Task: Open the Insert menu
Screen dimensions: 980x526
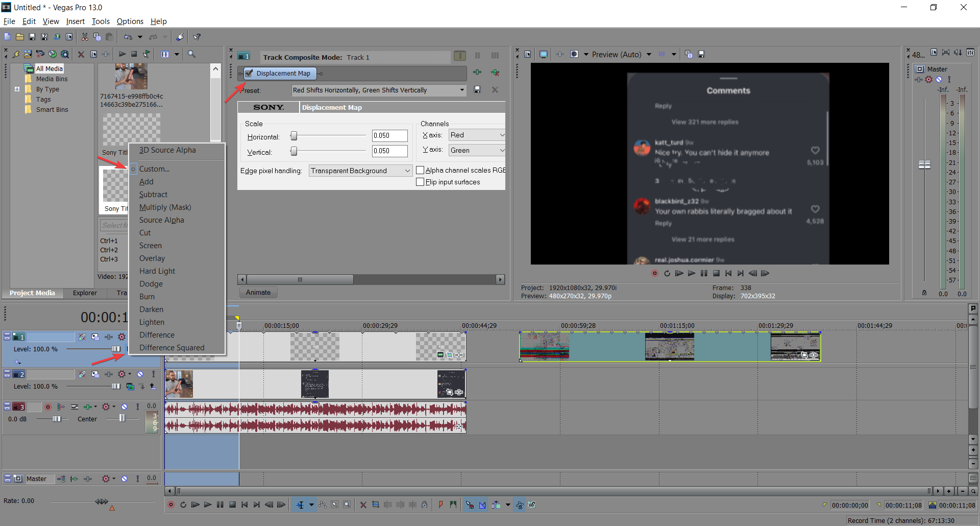Action: click(x=75, y=21)
